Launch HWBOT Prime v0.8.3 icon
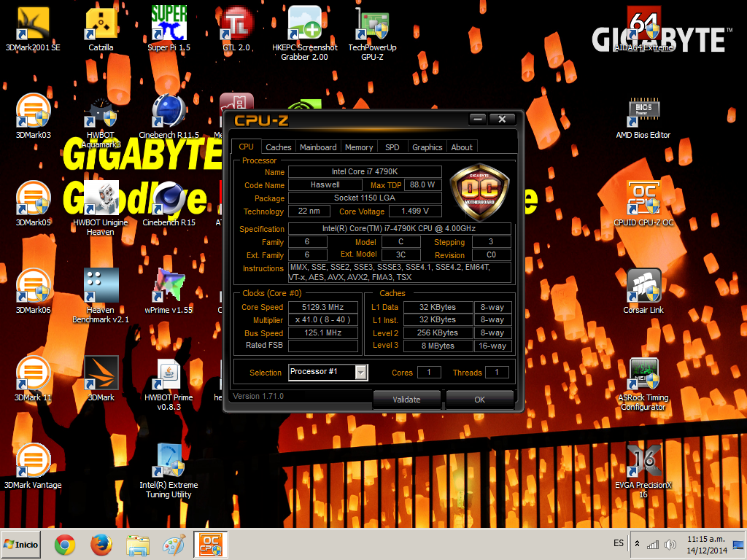 169,384
